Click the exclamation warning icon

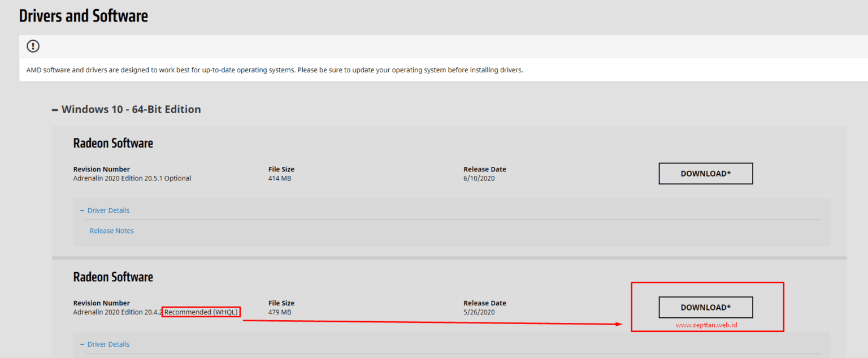pos(33,46)
